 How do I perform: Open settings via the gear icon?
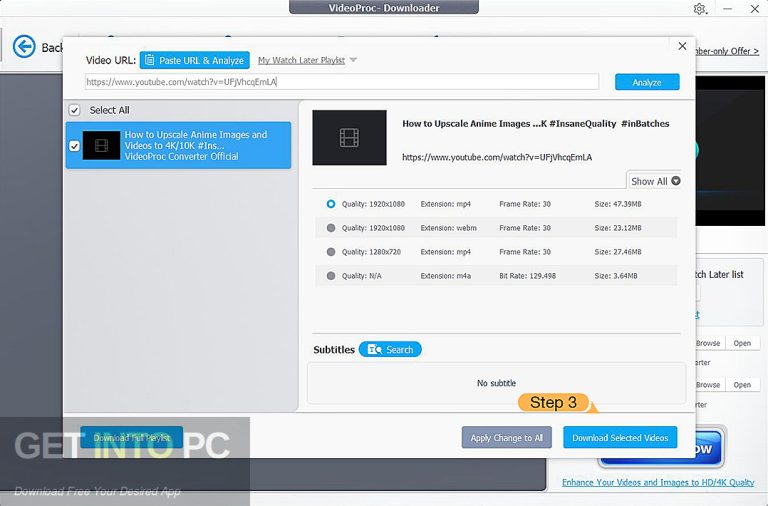[699, 9]
